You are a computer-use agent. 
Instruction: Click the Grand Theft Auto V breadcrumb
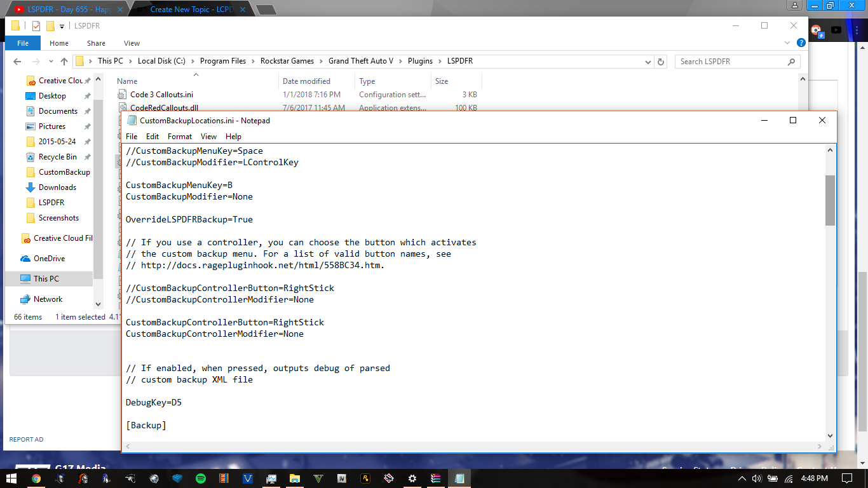[x=361, y=62]
